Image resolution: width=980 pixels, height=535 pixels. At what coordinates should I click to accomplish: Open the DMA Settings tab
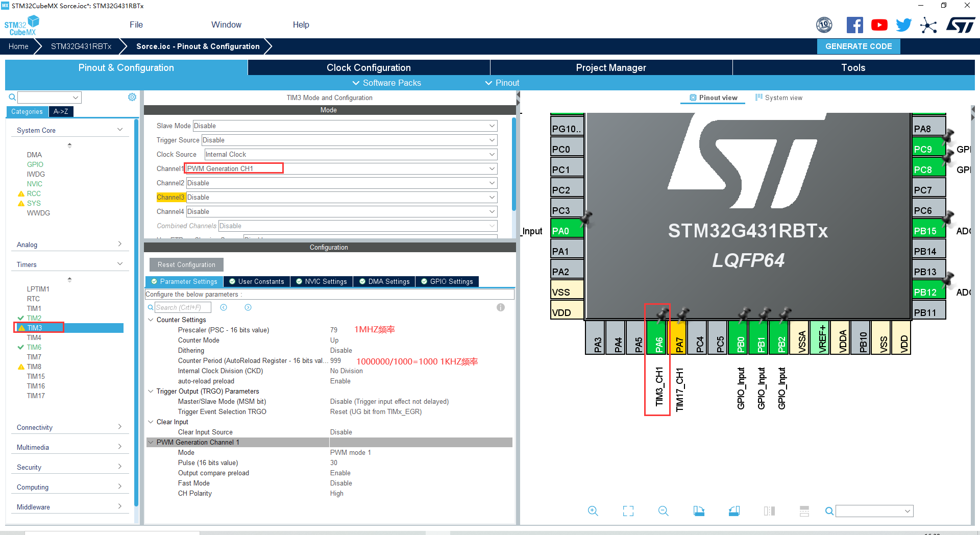[384, 281]
